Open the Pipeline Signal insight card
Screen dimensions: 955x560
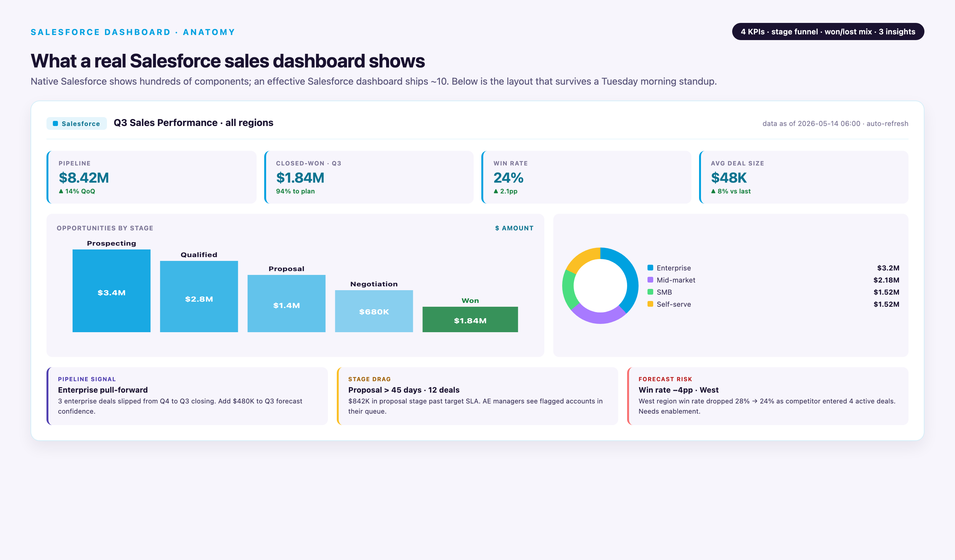(187, 396)
